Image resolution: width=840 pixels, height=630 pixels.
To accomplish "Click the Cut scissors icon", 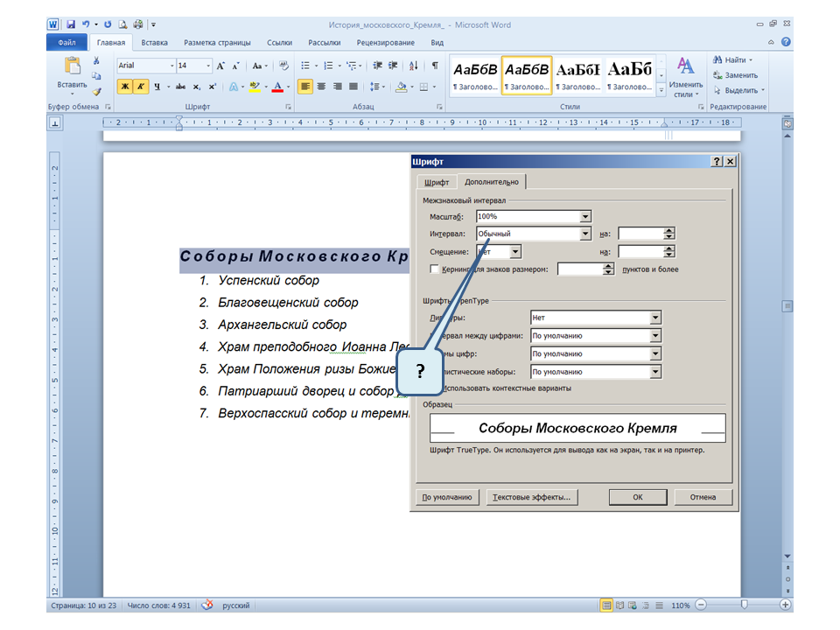I will [97, 62].
